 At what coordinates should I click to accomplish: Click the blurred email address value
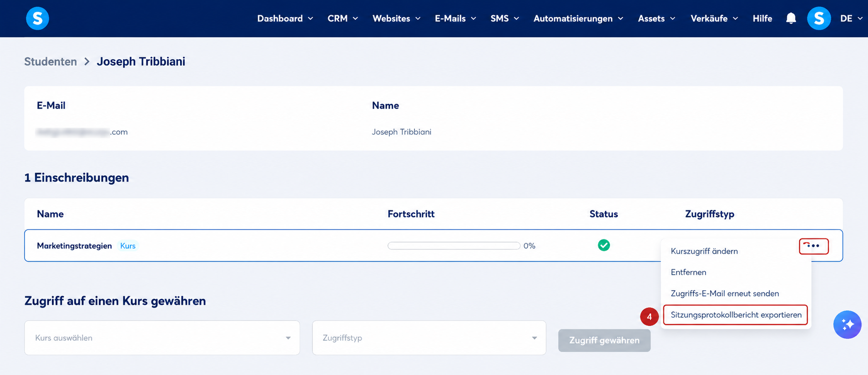pyautogui.click(x=82, y=132)
